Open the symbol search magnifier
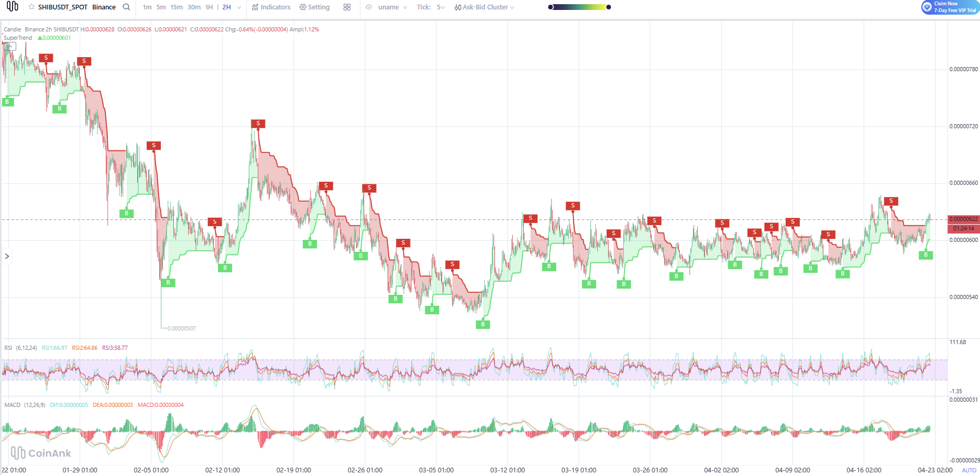Image resolution: width=980 pixels, height=475 pixels. click(126, 7)
